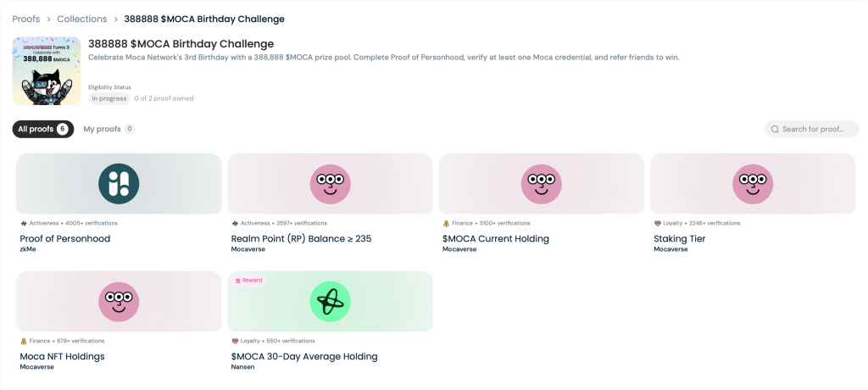868x390 pixels.
Task: Click the In progress eligibility status badge
Action: click(109, 98)
